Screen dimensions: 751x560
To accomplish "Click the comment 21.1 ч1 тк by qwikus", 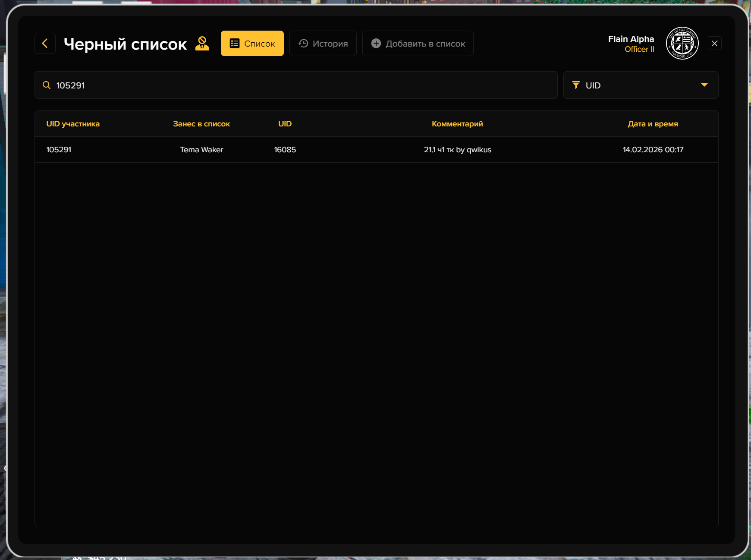I will 457,150.
